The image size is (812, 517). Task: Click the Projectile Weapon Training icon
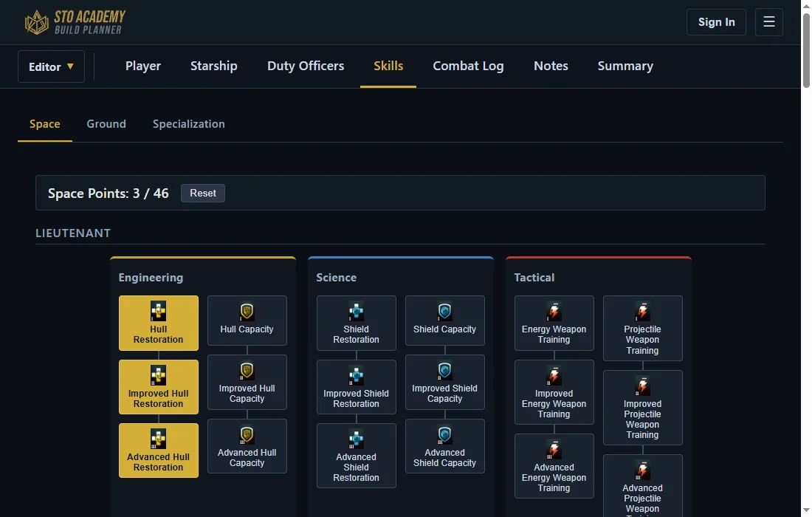point(643,312)
